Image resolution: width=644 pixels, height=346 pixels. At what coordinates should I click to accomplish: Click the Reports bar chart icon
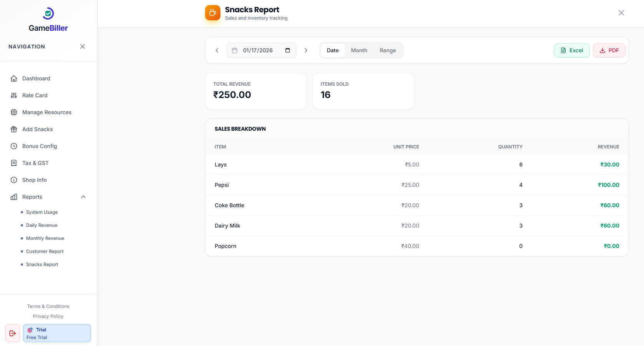(14, 197)
